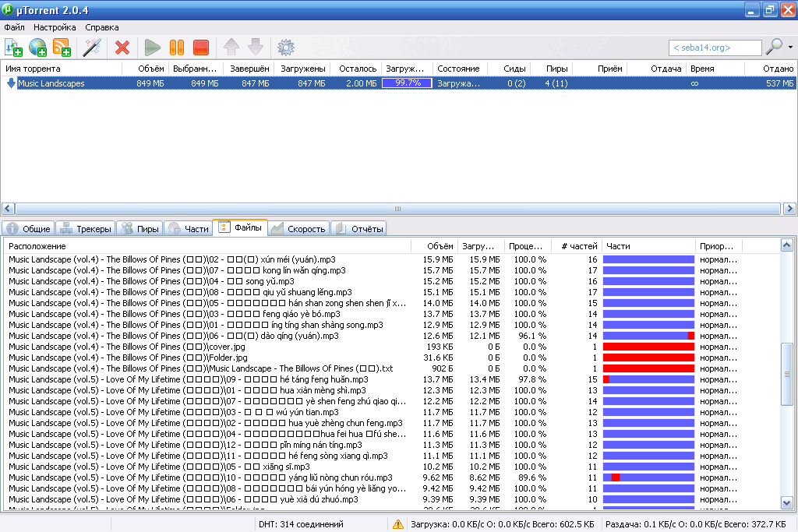798x532 pixels.
Task: Sort files by Приор... column header
Action: pyautogui.click(x=719, y=246)
